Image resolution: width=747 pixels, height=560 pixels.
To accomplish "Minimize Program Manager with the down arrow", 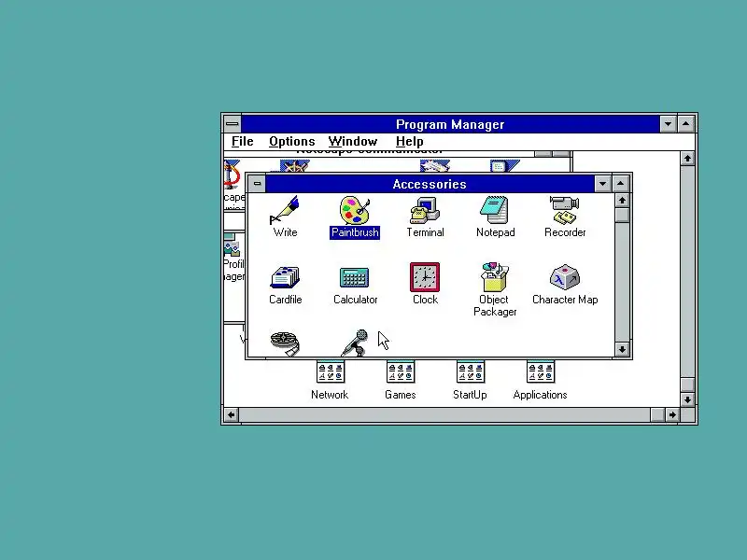I will 668,124.
